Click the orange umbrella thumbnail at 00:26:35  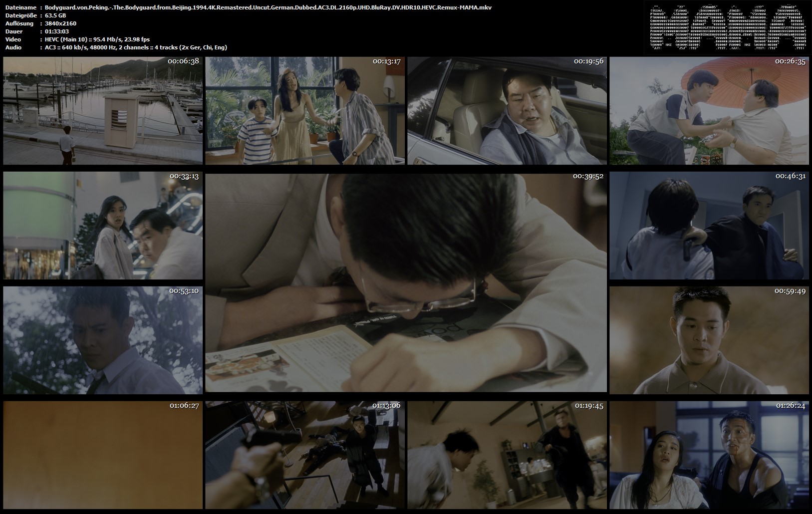(x=709, y=111)
